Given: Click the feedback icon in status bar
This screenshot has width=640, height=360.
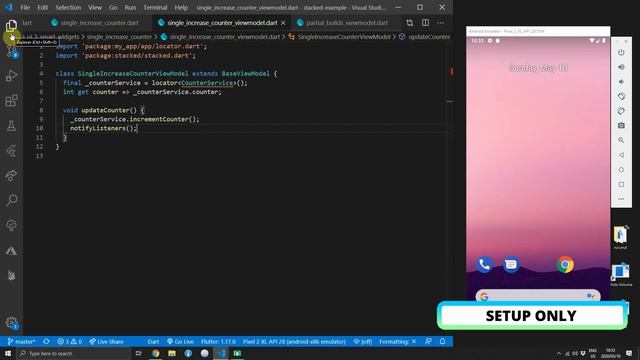Looking at the screenshot, I should [428, 342].
